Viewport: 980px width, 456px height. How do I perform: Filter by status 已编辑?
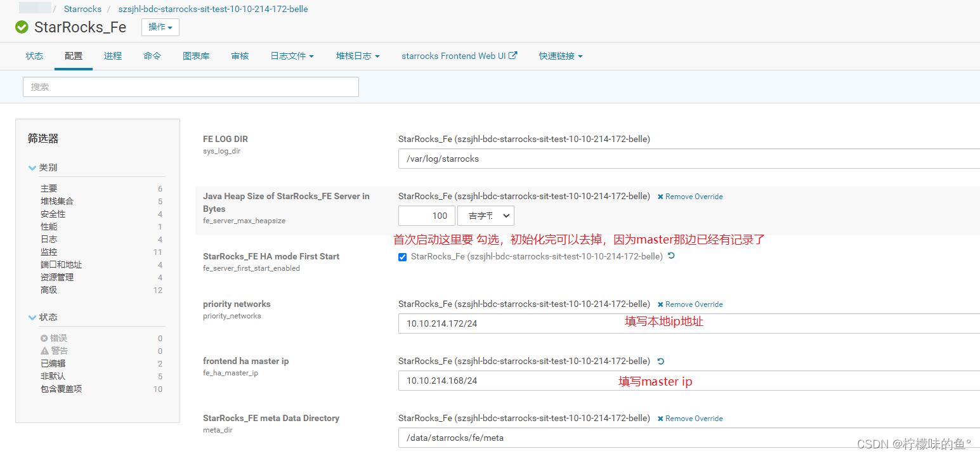click(53, 363)
